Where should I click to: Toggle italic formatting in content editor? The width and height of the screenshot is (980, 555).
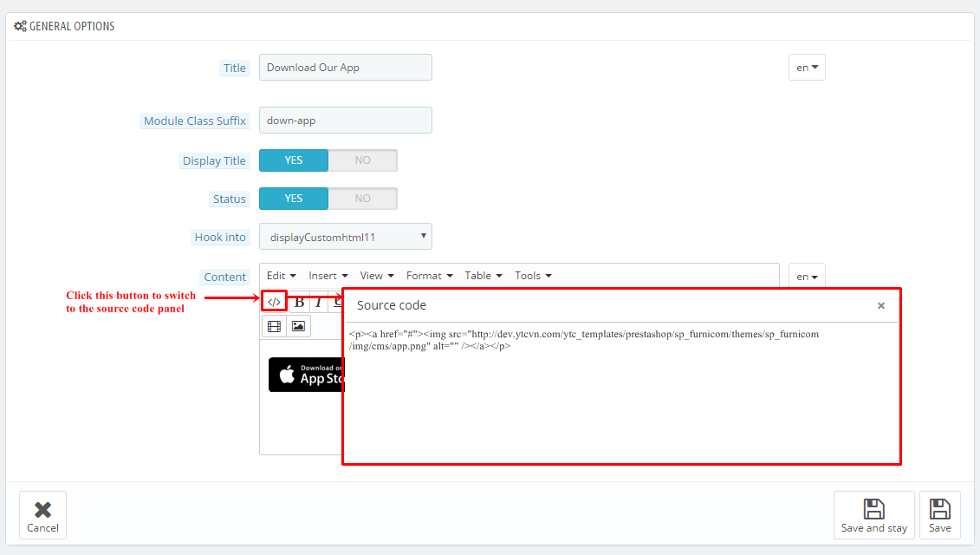point(319,303)
